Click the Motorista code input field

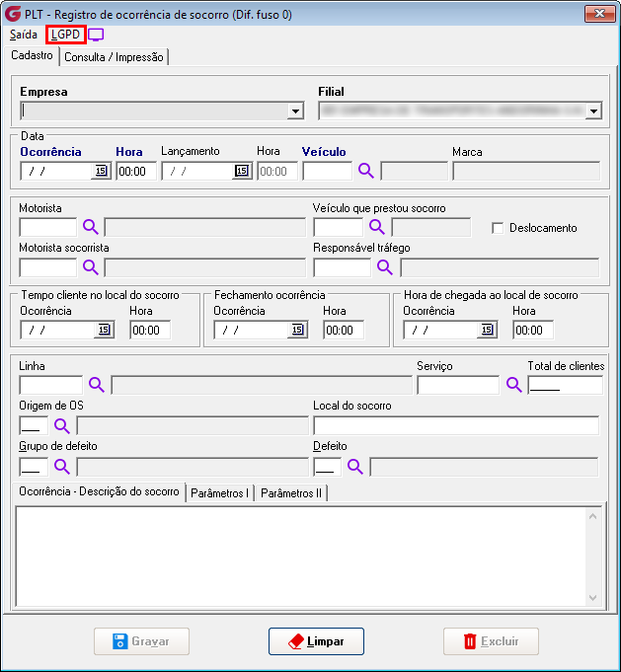tap(48, 227)
